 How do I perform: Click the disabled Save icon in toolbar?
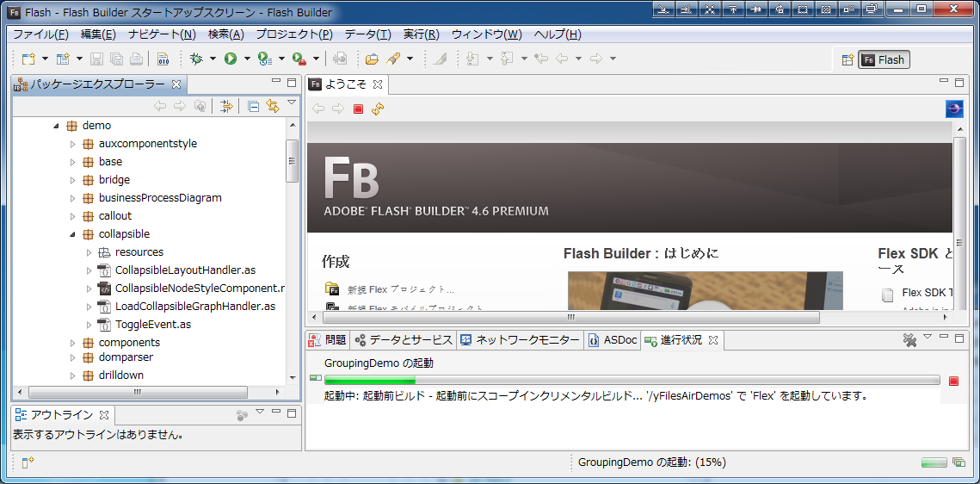(96, 59)
